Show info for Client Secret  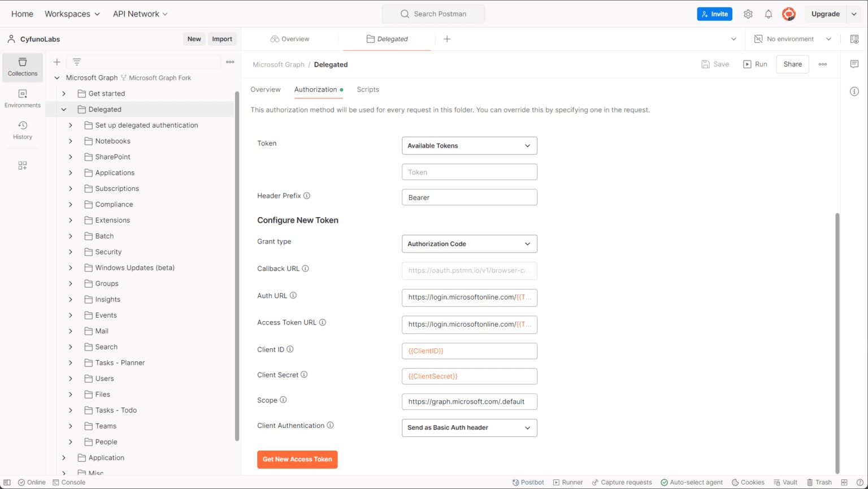[304, 375]
